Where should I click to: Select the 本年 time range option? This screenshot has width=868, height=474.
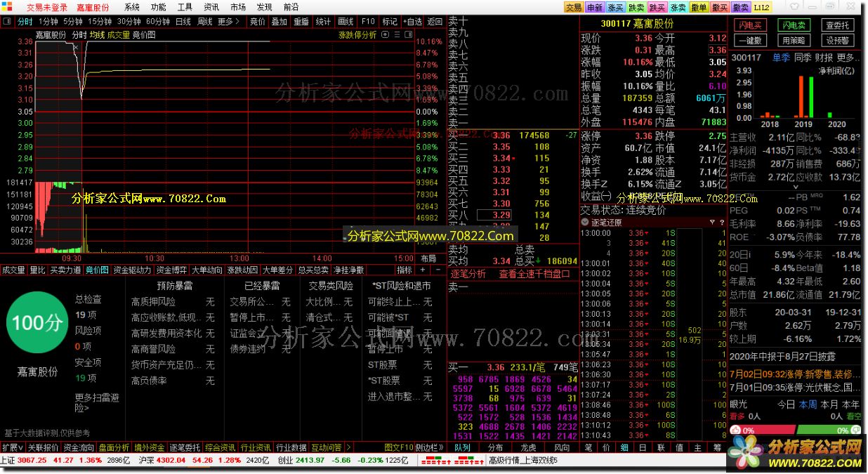(850, 404)
